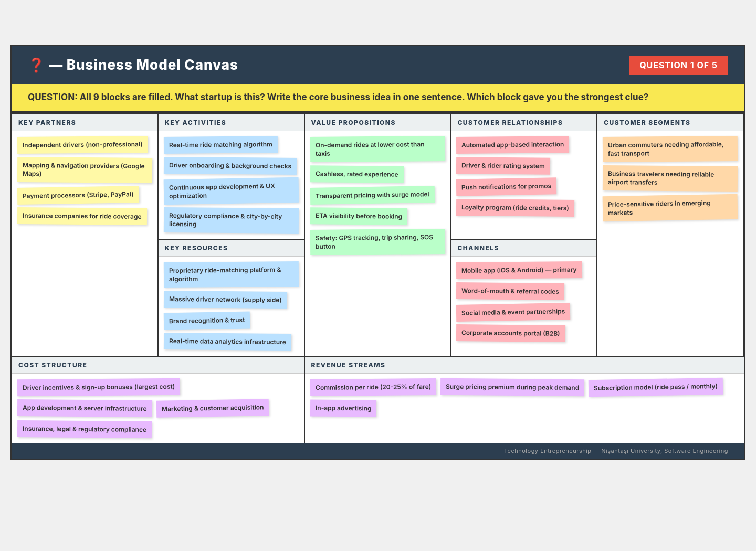Select the Urban commuters customer segment note

[670, 149]
